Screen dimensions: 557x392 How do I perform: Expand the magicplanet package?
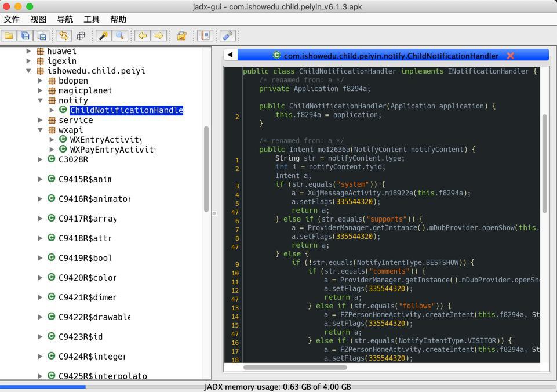pyautogui.click(x=40, y=90)
